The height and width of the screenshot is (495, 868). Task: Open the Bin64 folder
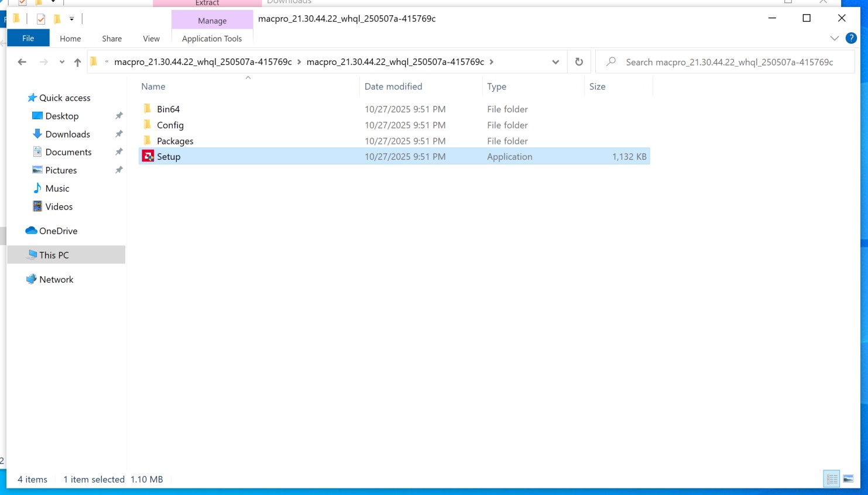point(168,109)
